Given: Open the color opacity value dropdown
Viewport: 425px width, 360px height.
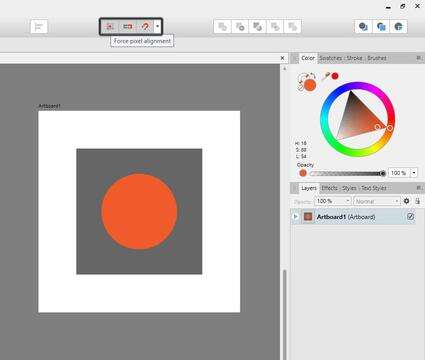Looking at the screenshot, I should 414,173.
